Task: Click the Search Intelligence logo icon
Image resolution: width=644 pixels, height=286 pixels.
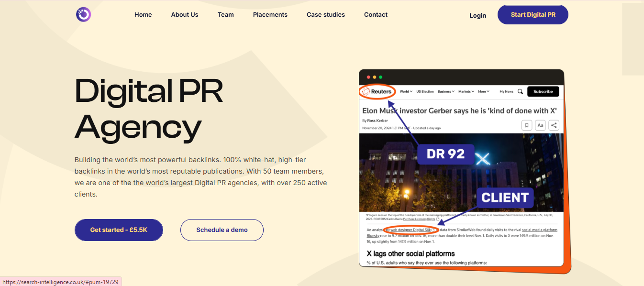Action: (83, 14)
